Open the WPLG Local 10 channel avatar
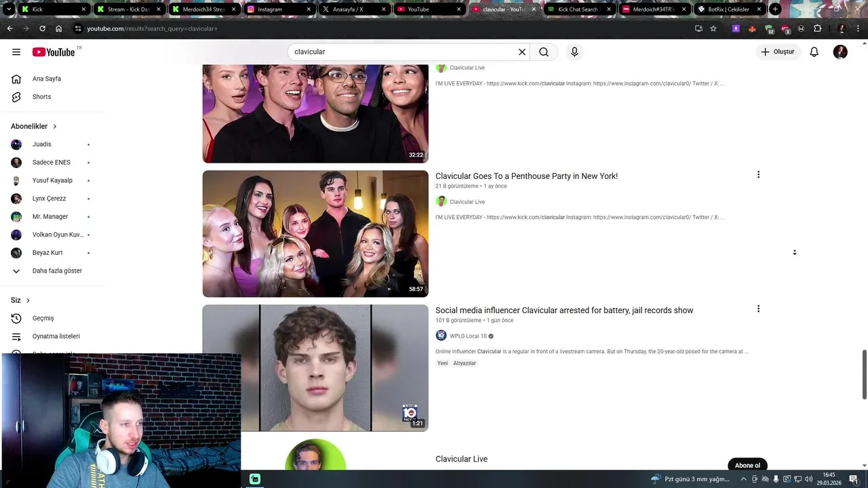Viewport: 868px width, 488px height. pos(441,335)
